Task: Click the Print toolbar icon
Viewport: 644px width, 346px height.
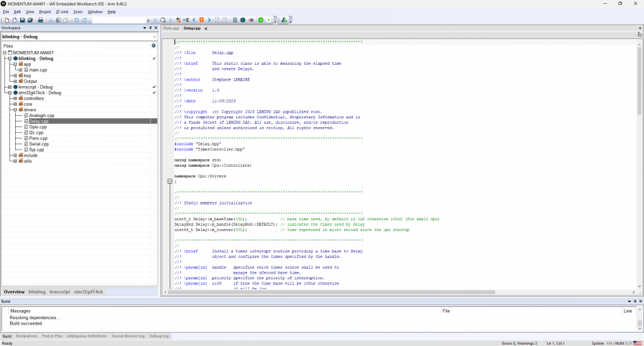Action: point(41,20)
